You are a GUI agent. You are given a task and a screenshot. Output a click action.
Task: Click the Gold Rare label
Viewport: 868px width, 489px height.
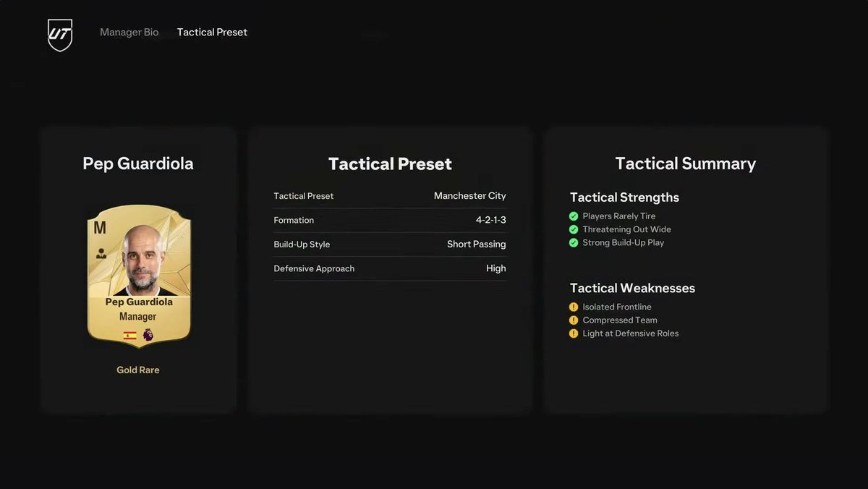tap(138, 370)
